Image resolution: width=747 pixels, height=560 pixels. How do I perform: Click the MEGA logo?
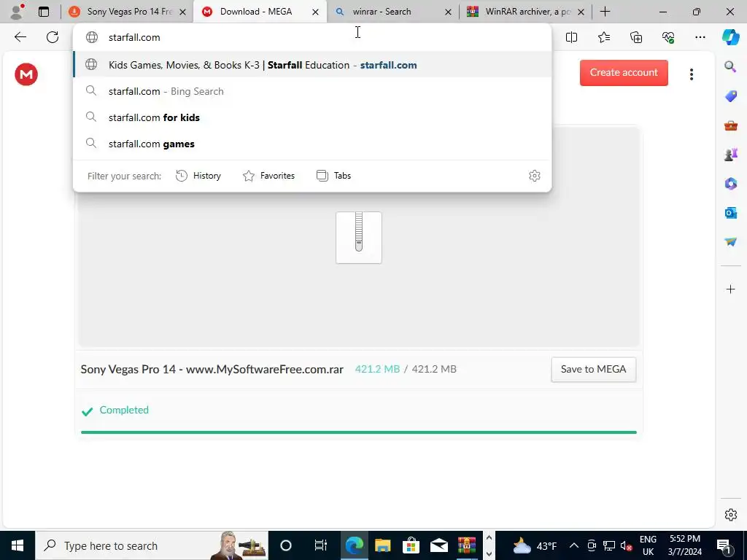[26, 74]
